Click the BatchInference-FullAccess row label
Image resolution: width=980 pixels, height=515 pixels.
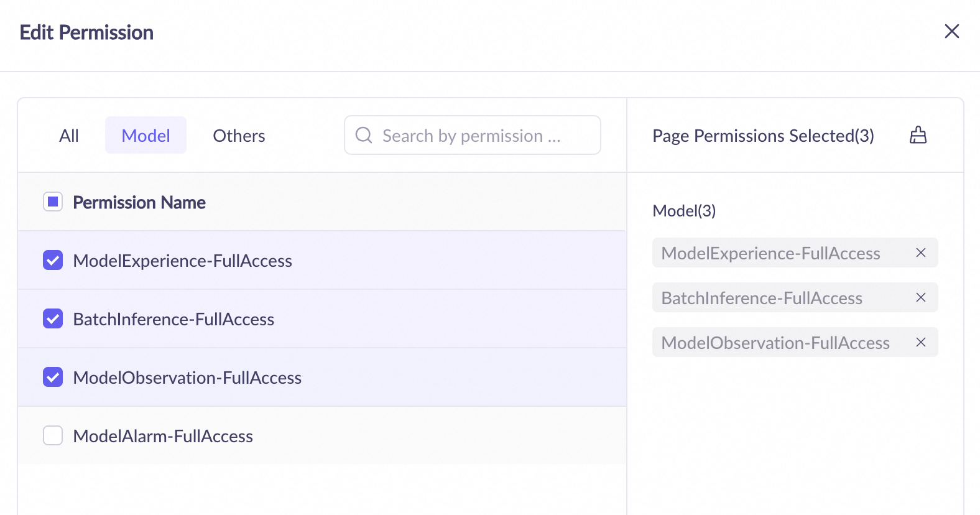tap(173, 319)
